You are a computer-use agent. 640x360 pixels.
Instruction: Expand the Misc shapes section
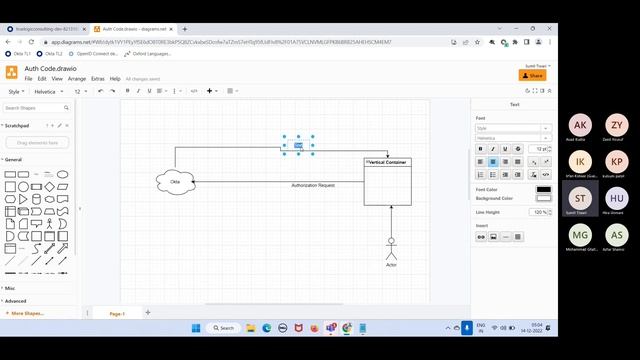(x=10, y=288)
